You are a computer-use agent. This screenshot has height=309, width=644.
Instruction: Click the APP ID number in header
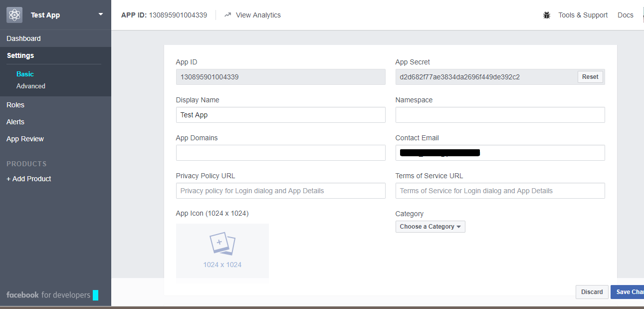[x=178, y=15]
